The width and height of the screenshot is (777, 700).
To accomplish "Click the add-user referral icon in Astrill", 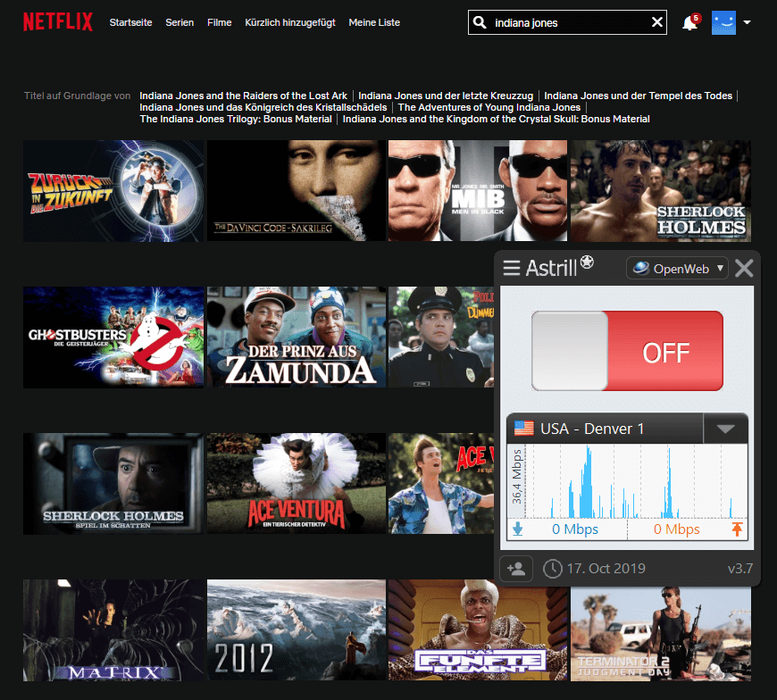I will coord(516,568).
